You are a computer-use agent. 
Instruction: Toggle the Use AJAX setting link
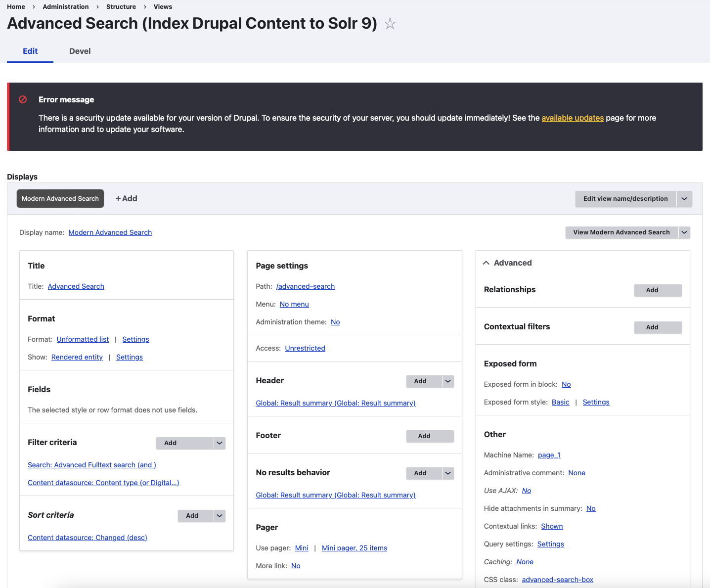pos(527,491)
